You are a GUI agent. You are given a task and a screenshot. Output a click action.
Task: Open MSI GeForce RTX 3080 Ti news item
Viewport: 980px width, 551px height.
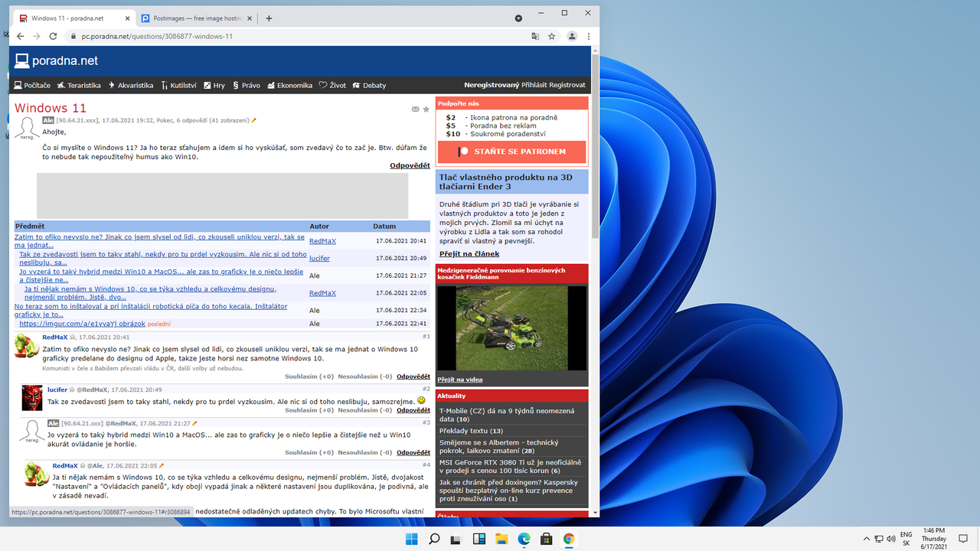511,466
